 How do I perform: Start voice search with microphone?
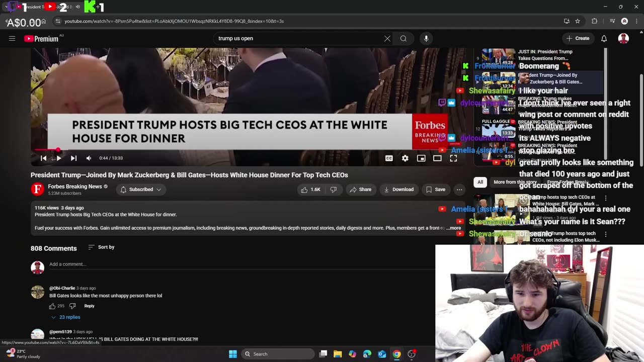click(x=426, y=38)
